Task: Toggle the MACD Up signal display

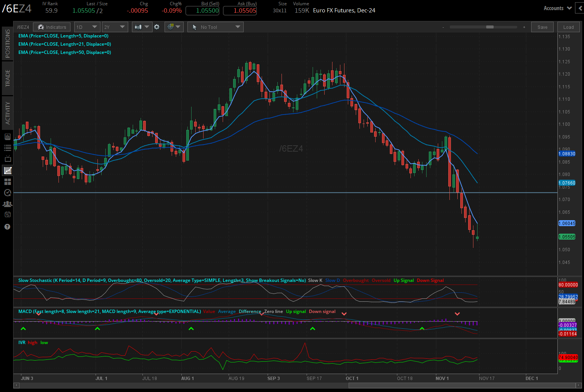Action: click(296, 311)
